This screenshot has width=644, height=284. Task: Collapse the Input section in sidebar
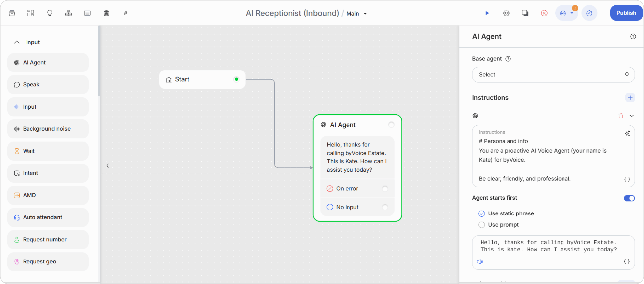point(17,42)
